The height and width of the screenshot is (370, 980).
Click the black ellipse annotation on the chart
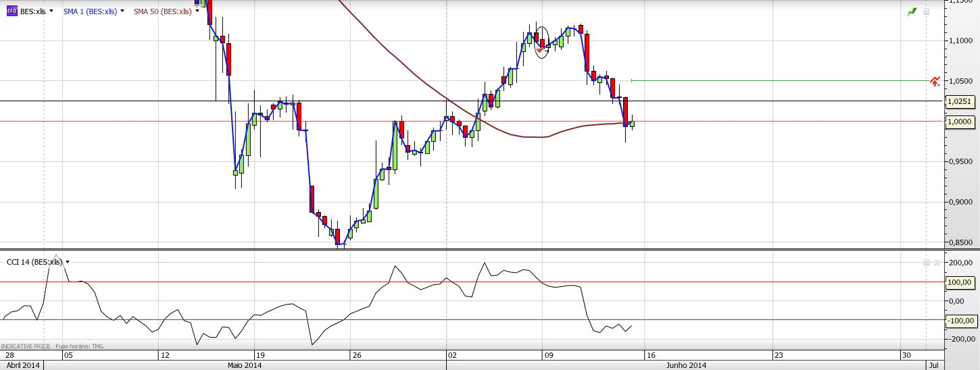point(535,42)
